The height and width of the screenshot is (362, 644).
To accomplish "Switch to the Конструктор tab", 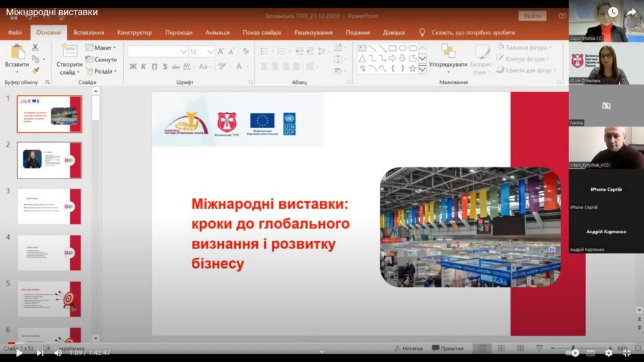I will tap(135, 33).
